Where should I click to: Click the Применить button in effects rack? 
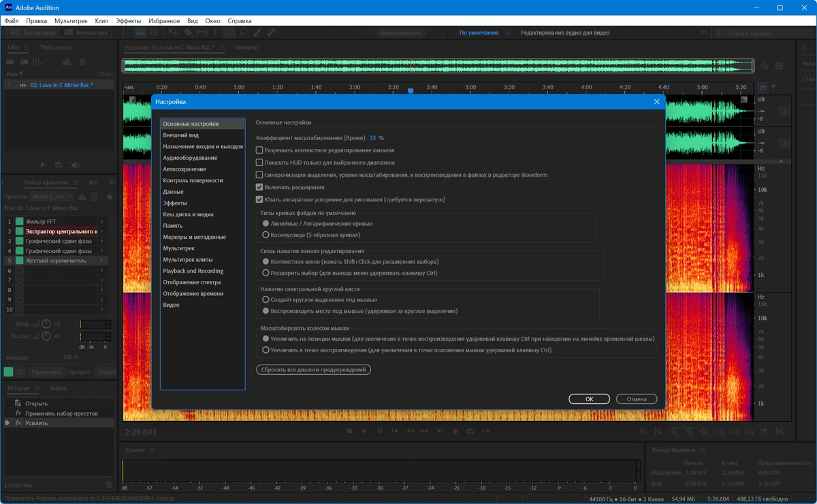click(47, 372)
